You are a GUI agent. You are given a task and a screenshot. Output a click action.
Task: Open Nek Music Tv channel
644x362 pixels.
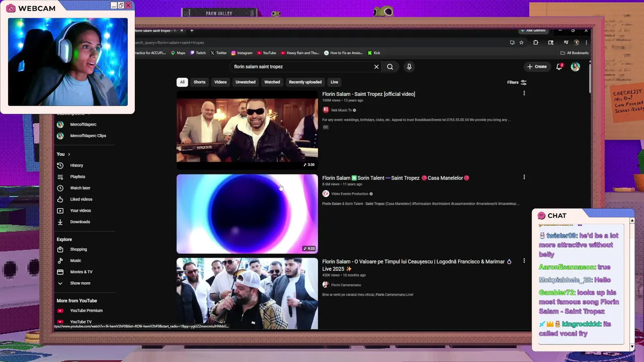pyautogui.click(x=341, y=110)
